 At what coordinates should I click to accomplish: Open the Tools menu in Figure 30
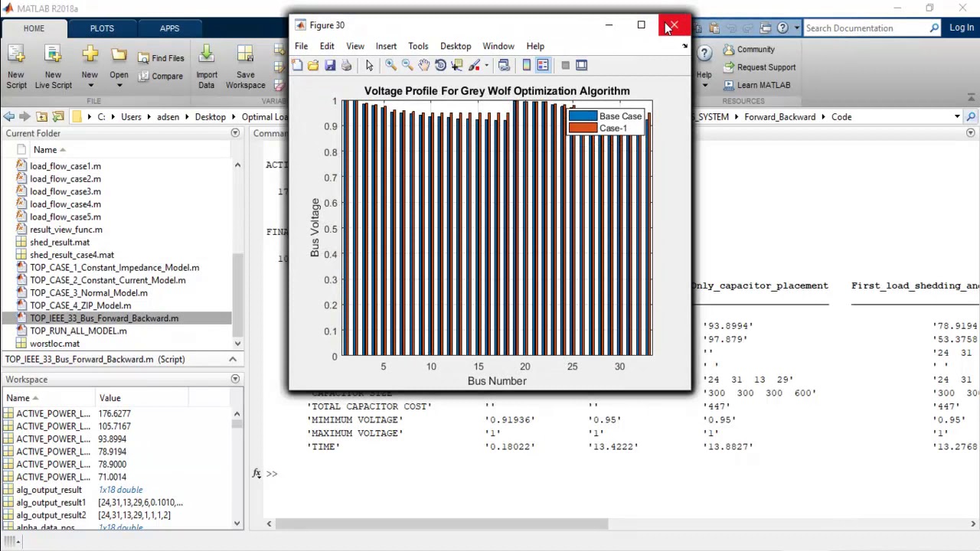coord(418,46)
